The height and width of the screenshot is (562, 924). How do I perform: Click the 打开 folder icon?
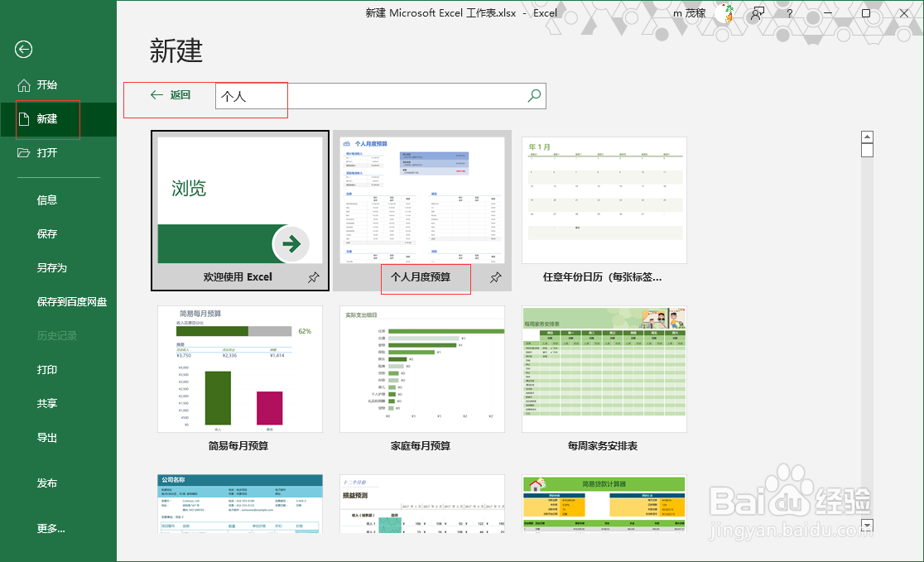23,153
